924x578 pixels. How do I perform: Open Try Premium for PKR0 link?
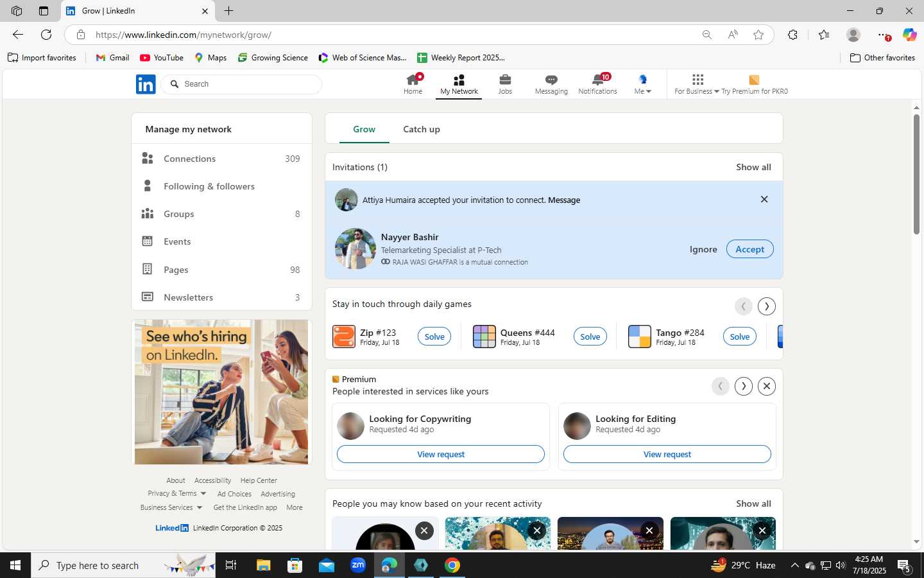[755, 84]
